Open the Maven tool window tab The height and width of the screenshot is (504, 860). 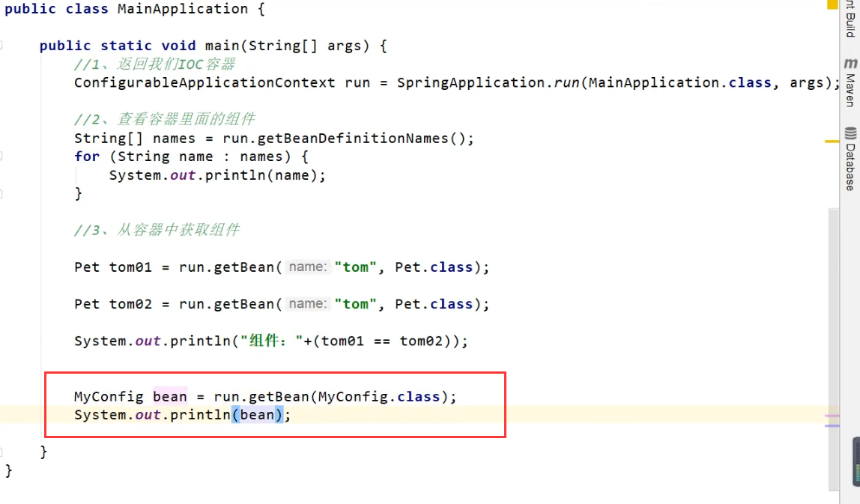click(x=850, y=83)
